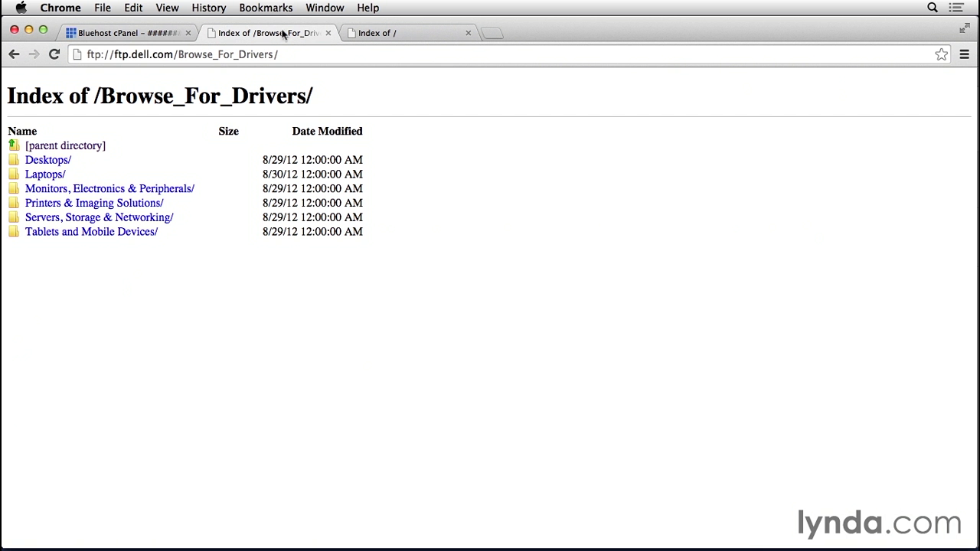Click the browser back arrow button
Screen dimensions: 980x551
[14, 54]
